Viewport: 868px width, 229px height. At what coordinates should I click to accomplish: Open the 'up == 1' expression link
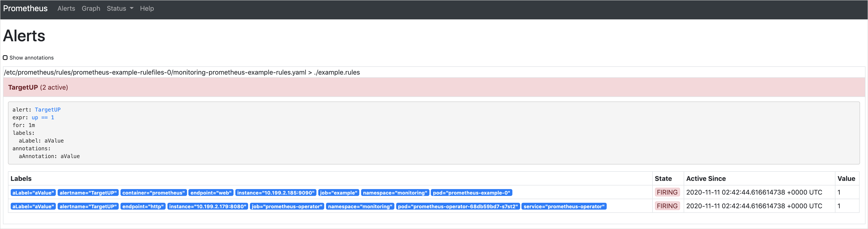(43, 117)
